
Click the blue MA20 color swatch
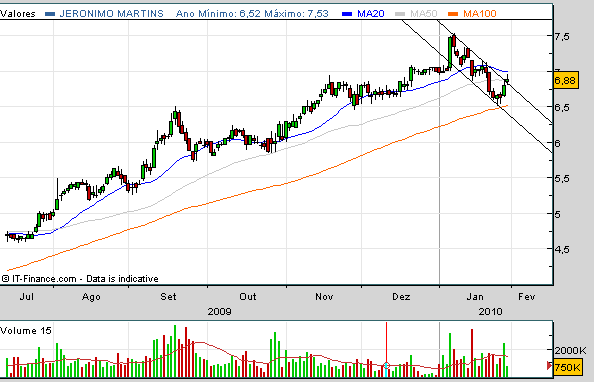pos(347,14)
